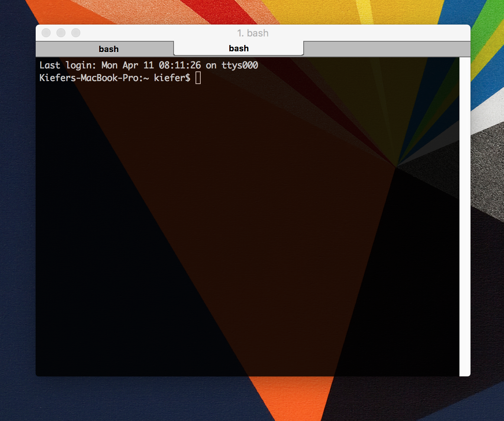Click the "08:11:26" timestamp in the terminal
Image resolution: width=504 pixels, height=421 pixels.
pyautogui.click(x=180, y=65)
